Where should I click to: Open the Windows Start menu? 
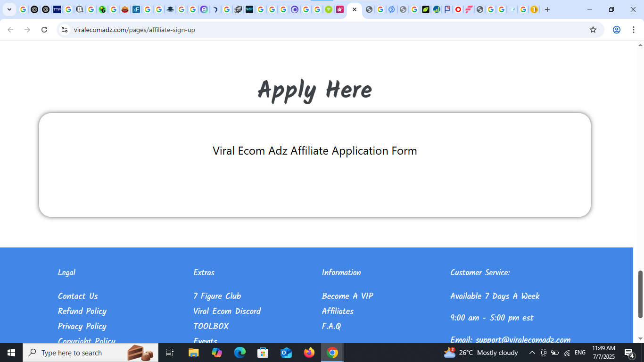click(x=11, y=353)
